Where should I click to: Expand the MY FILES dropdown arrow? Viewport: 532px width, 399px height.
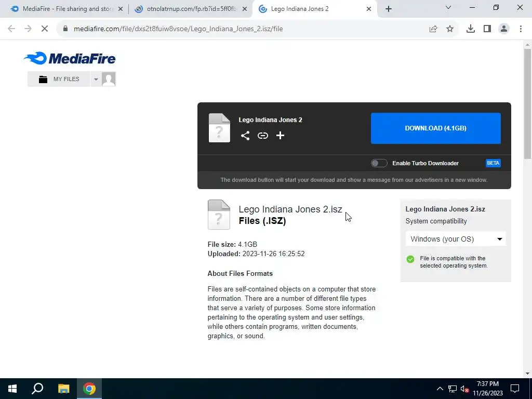pos(96,79)
